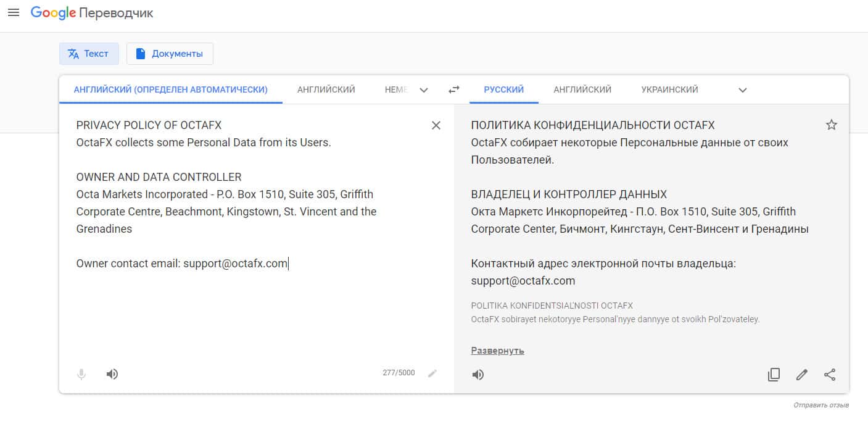Click the pencil handwriting input icon

click(432, 373)
